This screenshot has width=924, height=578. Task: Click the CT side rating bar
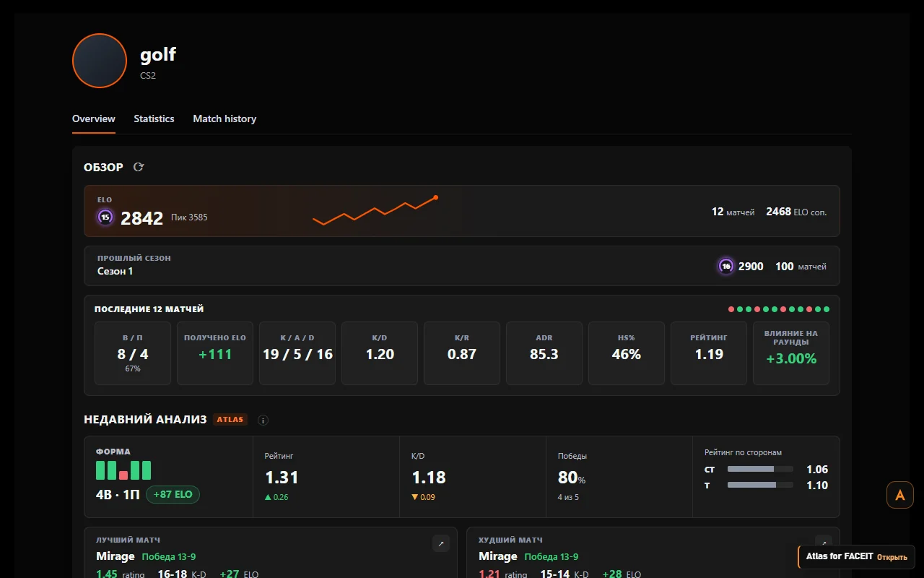(x=760, y=470)
